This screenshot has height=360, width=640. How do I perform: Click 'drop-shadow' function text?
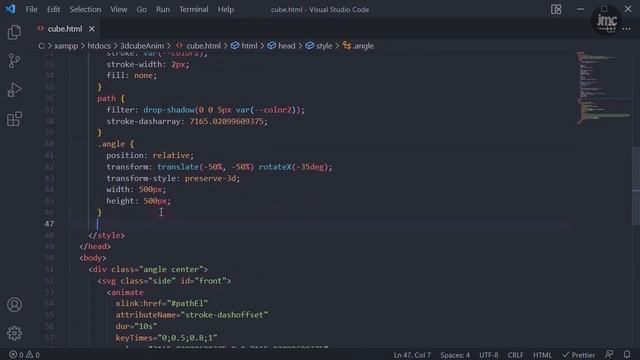coord(169,110)
